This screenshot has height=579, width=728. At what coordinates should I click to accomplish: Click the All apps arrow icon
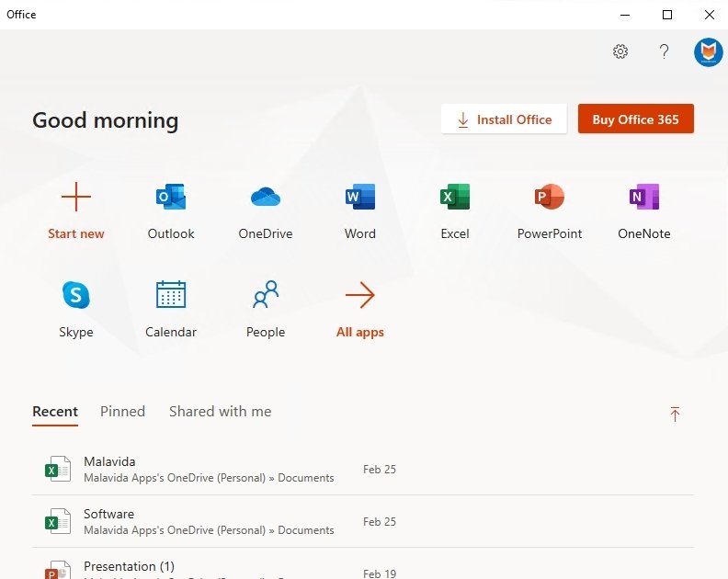(360, 295)
